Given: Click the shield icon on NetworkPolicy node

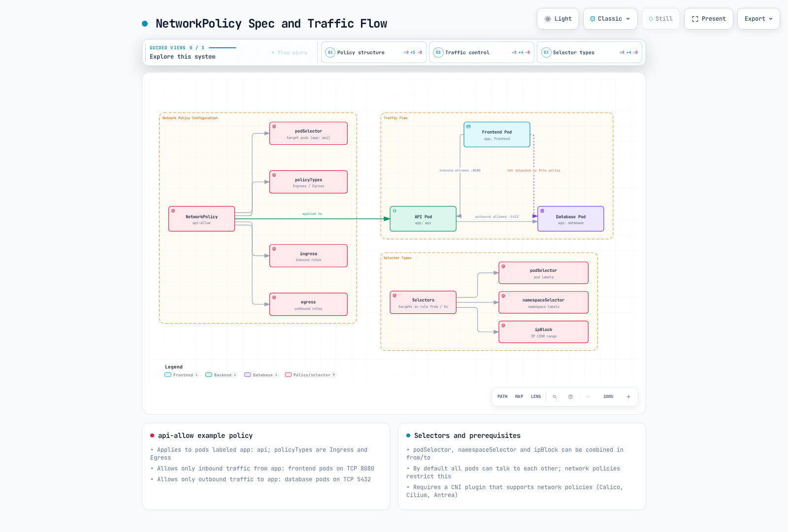Looking at the screenshot, I should tap(173, 211).
